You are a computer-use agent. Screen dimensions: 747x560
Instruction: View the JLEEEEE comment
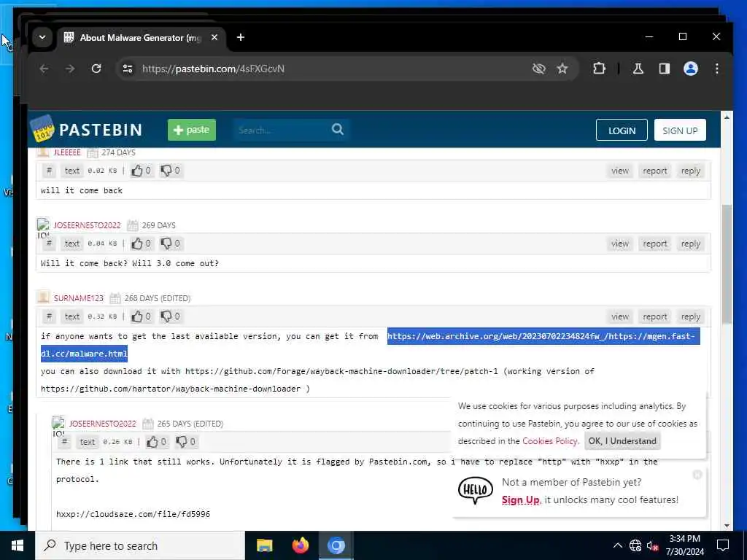[x=620, y=171]
